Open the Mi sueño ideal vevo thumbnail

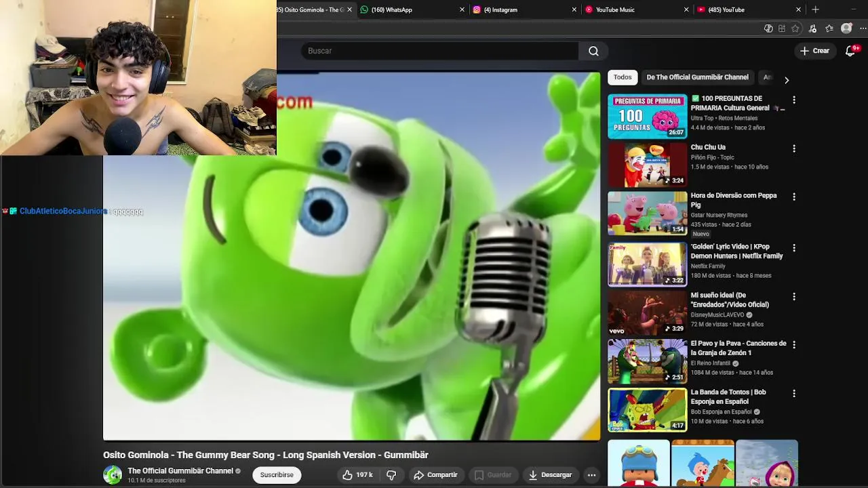tap(648, 314)
